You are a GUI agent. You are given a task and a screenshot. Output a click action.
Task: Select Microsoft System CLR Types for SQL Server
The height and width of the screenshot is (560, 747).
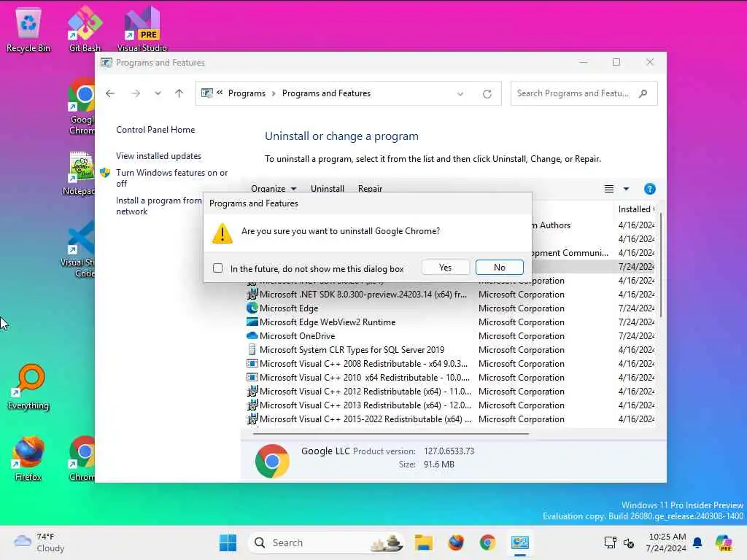pyautogui.click(x=450, y=349)
